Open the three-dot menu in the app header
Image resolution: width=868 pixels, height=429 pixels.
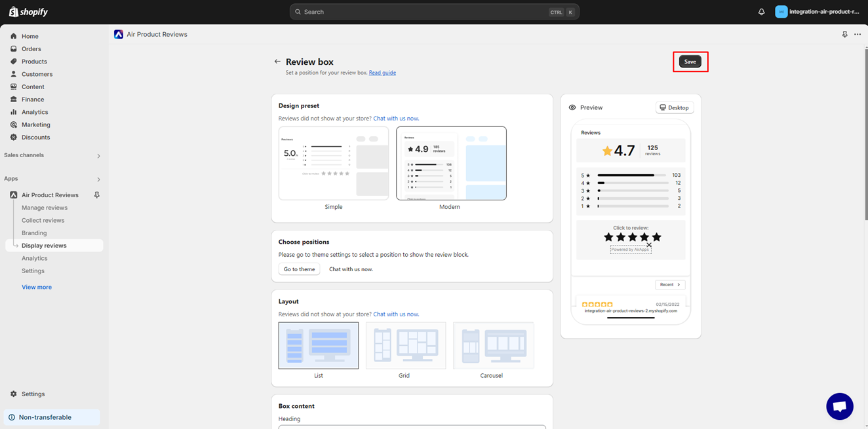(858, 34)
